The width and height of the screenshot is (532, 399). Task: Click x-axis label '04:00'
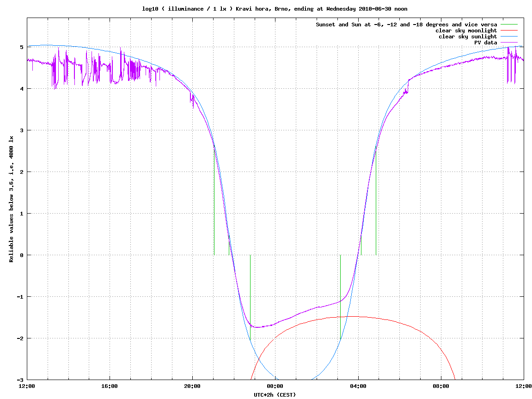click(358, 386)
